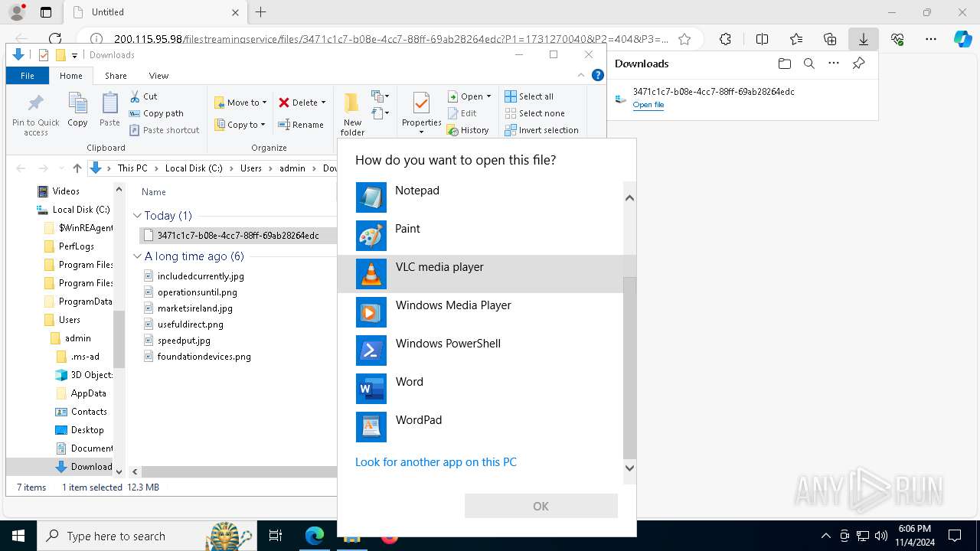The width and height of the screenshot is (980, 551).
Task: Switch to the Home ribbon tab
Action: 71,76
